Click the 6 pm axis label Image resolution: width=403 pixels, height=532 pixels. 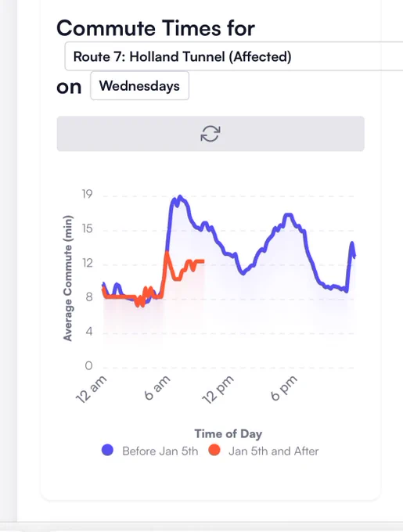(284, 388)
